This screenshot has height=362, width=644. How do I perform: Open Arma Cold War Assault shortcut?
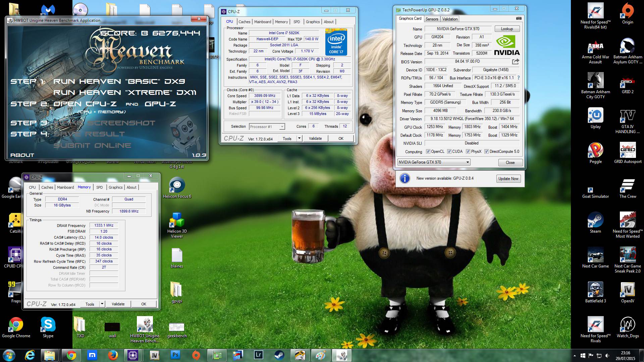pyautogui.click(x=595, y=51)
